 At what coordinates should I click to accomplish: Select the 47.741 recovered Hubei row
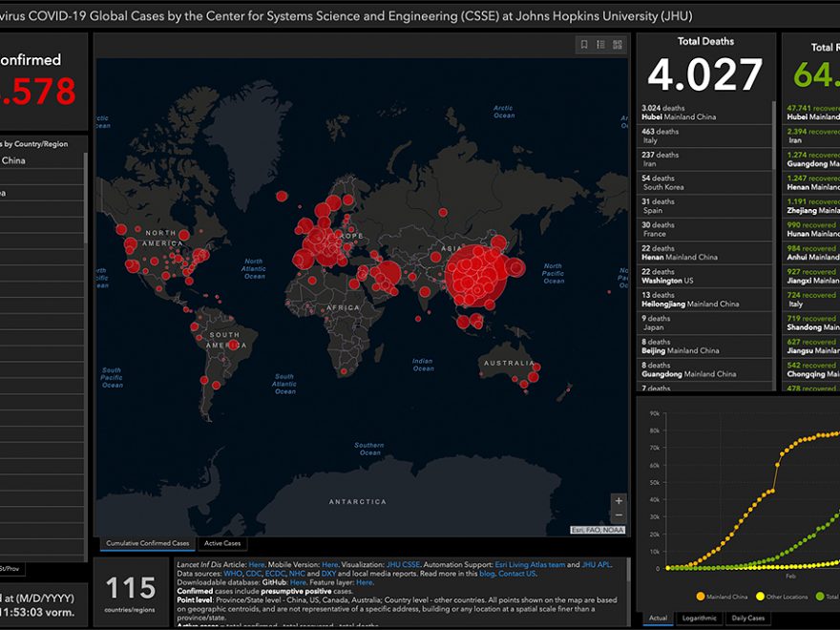[x=811, y=113]
